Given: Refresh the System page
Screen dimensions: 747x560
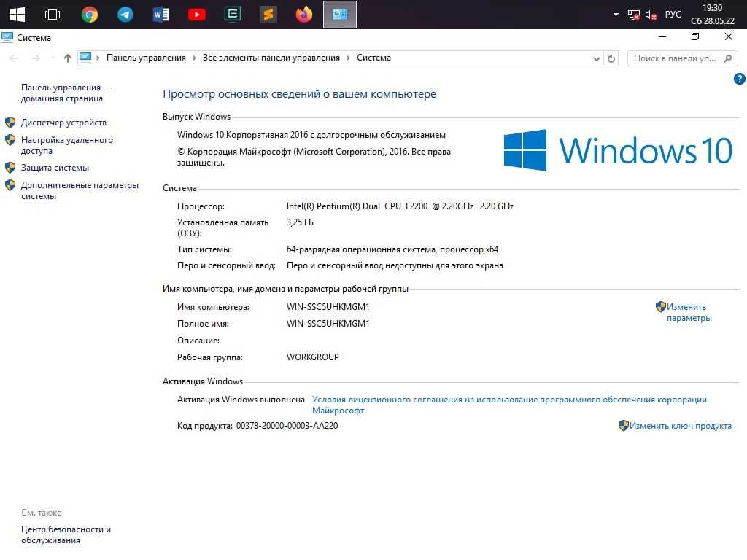Looking at the screenshot, I should [x=611, y=58].
